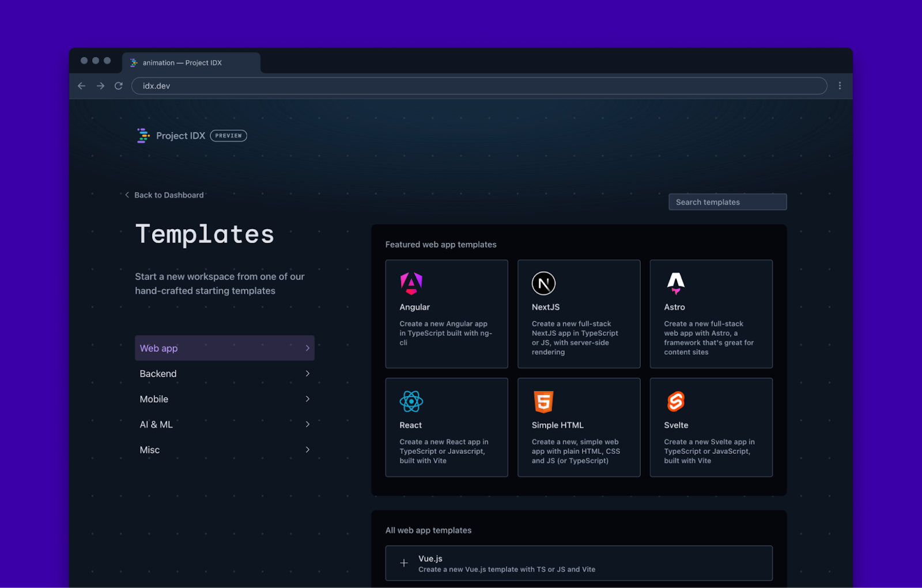Click the Svelte logo icon

(x=675, y=401)
